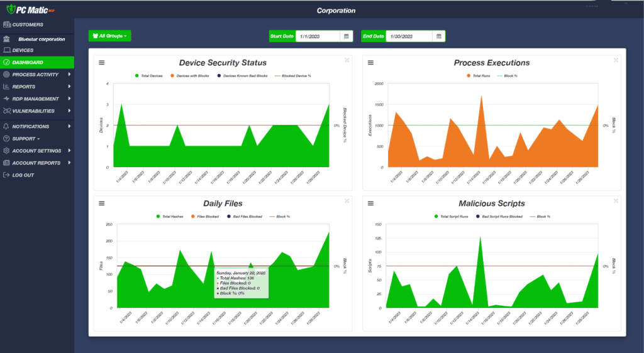
Task: Open the Device Security Status hamburger menu
Action: click(101, 63)
